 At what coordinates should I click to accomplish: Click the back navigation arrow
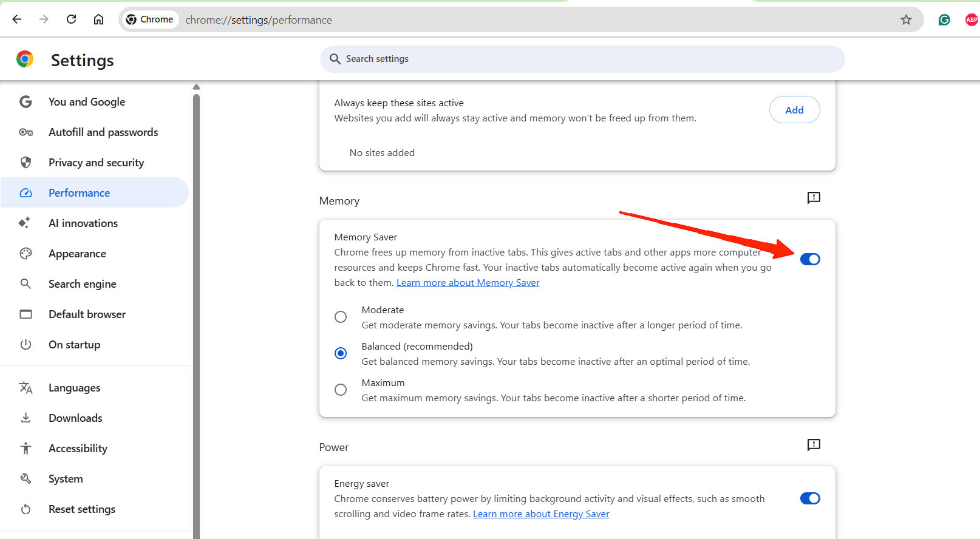coord(17,19)
